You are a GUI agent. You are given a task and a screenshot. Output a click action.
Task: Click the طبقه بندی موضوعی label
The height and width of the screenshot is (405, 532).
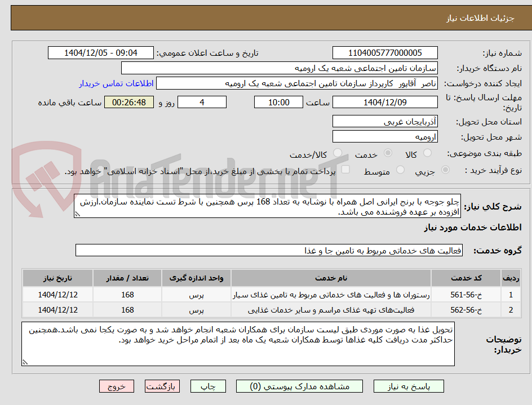click(x=485, y=154)
